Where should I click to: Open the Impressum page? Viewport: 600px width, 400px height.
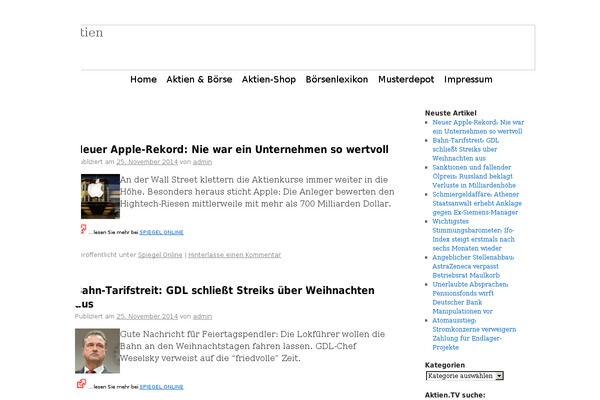click(468, 79)
